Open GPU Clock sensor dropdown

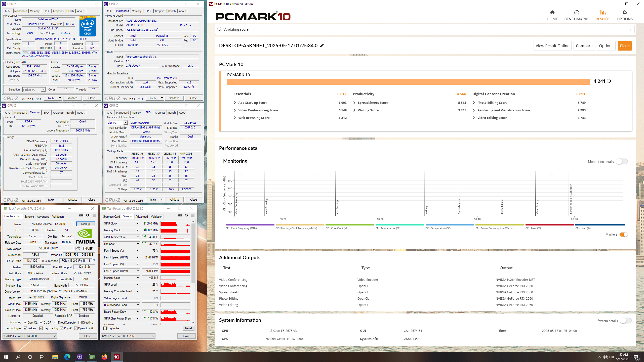pos(138,223)
